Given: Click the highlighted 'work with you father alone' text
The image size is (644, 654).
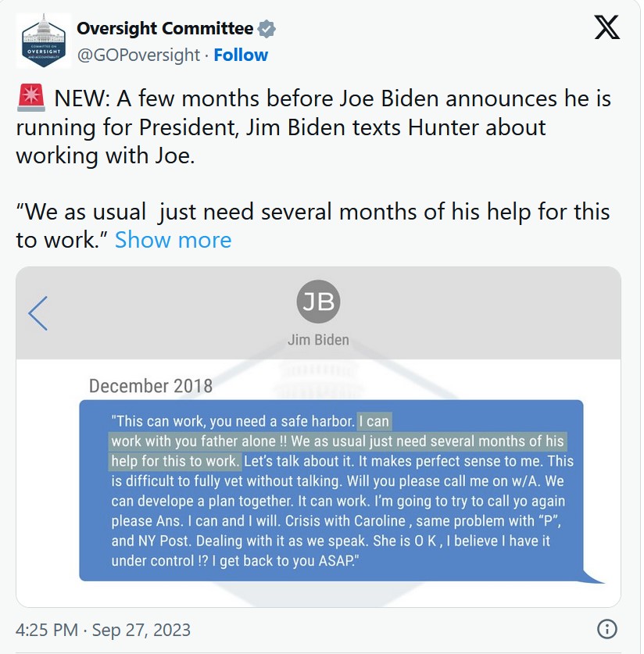Looking at the screenshot, I should click(x=194, y=441).
